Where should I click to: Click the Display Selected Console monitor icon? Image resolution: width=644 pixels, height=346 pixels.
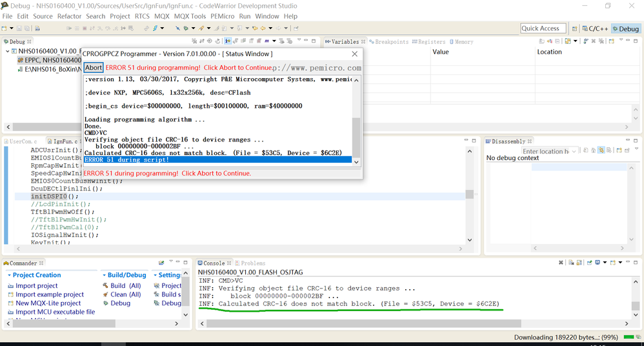597,263
